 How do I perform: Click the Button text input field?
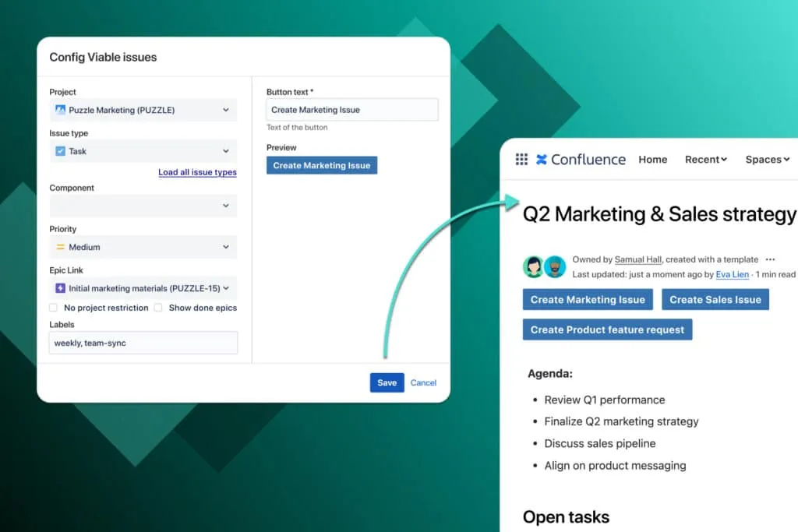pyautogui.click(x=352, y=110)
